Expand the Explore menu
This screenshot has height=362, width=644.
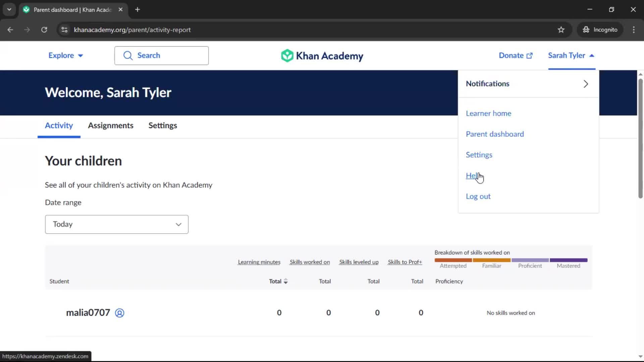(66, 56)
